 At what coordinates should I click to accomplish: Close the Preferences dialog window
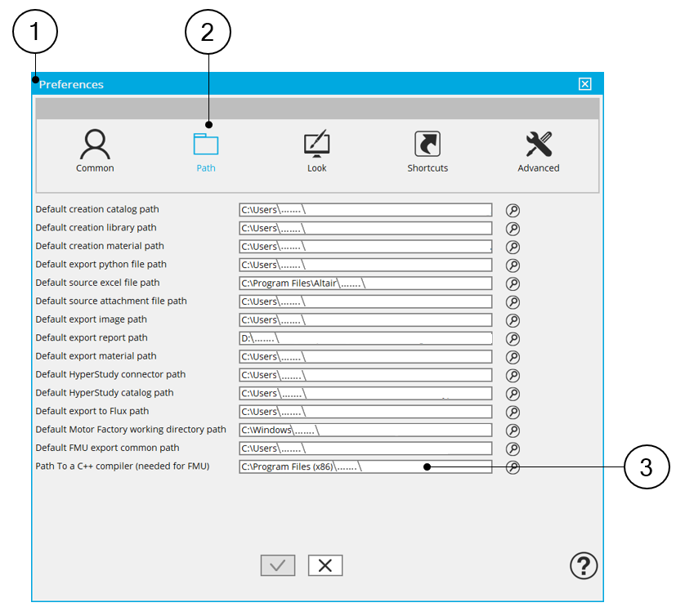pyautogui.click(x=584, y=84)
